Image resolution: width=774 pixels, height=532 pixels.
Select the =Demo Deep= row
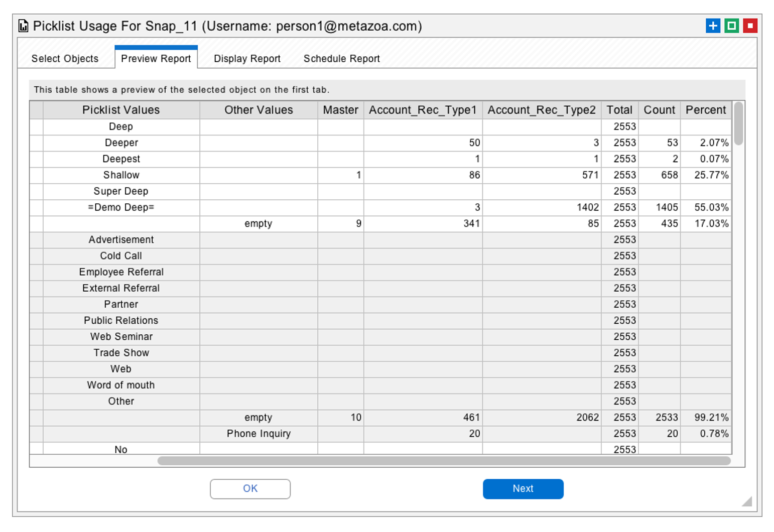click(x=120, y=207)
